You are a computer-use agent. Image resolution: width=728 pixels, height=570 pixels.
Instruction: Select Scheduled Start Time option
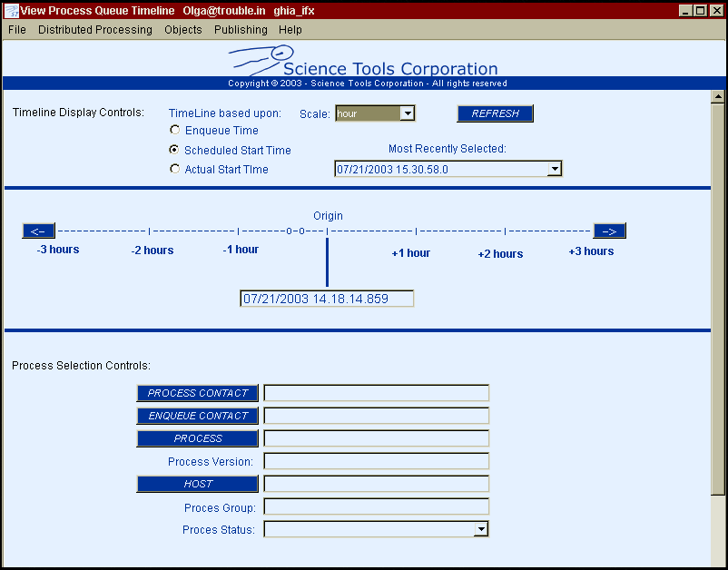point(175,150)
